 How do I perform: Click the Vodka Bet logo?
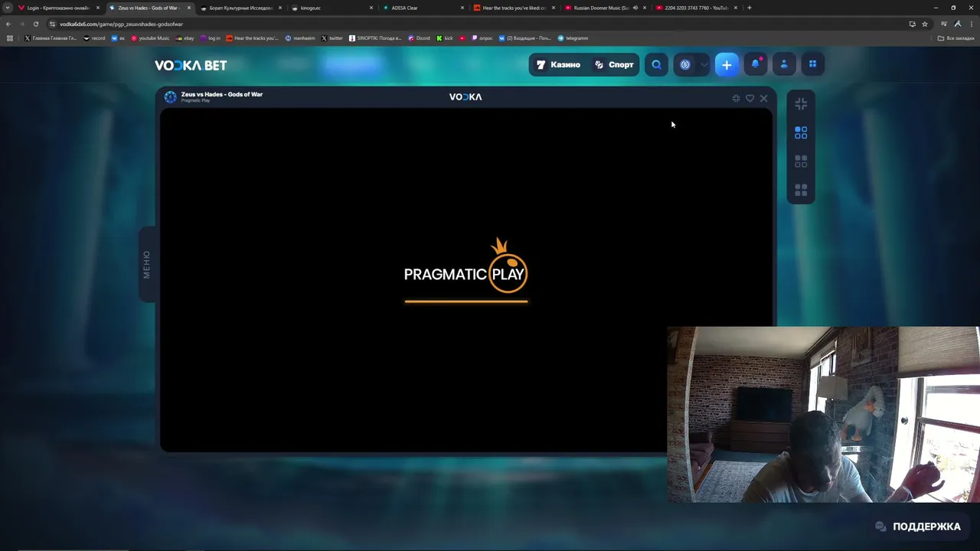191,65
